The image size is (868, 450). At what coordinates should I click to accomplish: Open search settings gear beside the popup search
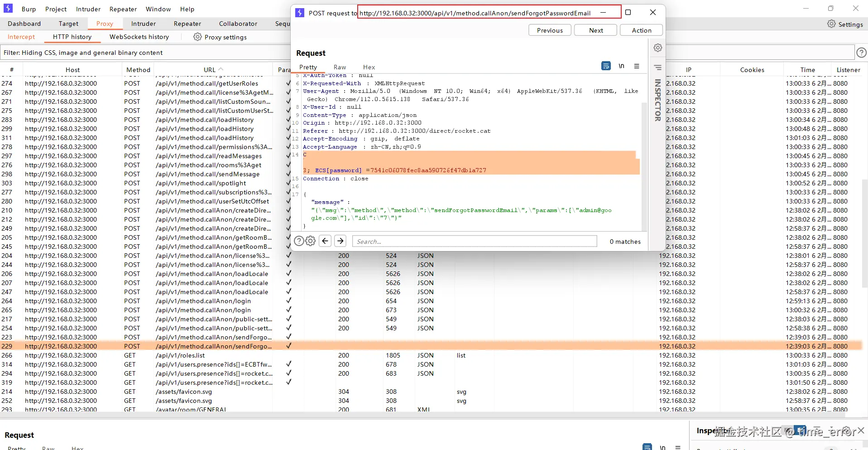pos(310,241)
